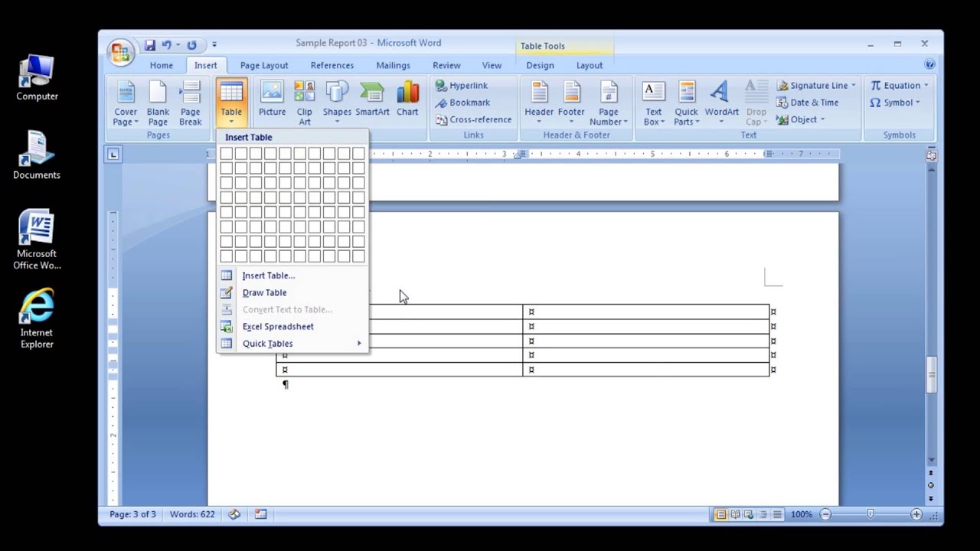
Task: Choose Excel Spreadsheet menu entry
Action: click(x=292, y=326)
